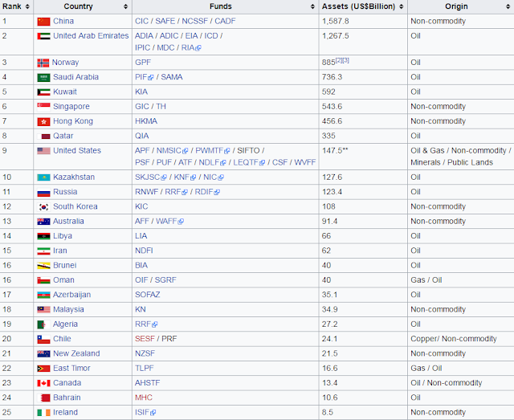Click the Oman flag icon

click(43, 280)
